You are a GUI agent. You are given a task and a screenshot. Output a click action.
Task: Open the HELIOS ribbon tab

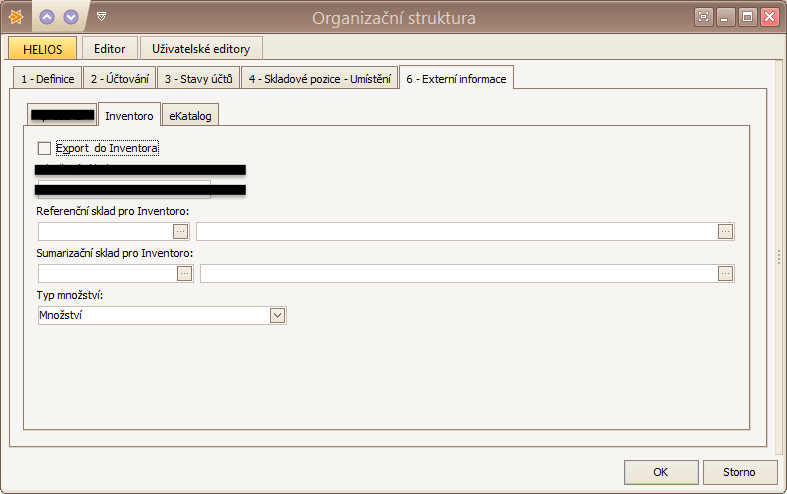pos(42,48)
